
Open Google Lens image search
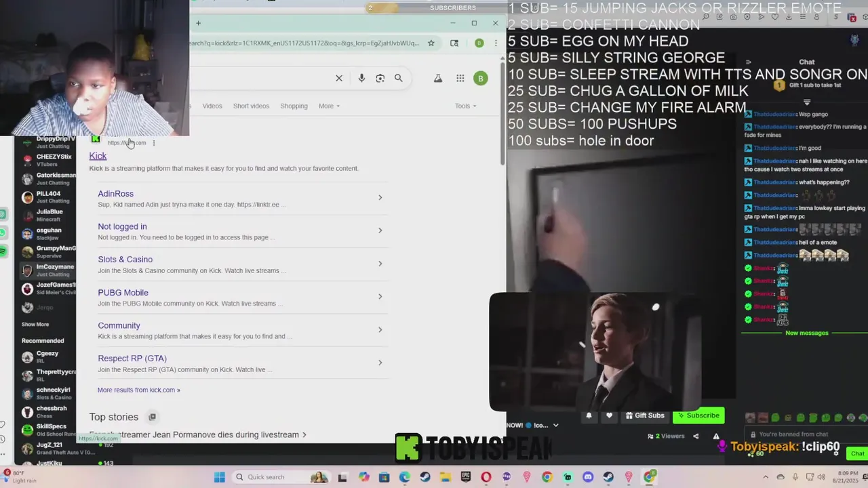380,78
